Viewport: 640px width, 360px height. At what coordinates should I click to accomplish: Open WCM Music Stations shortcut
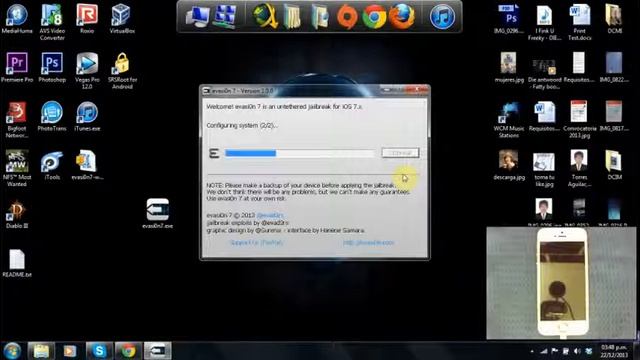click(x=509, y=120)
